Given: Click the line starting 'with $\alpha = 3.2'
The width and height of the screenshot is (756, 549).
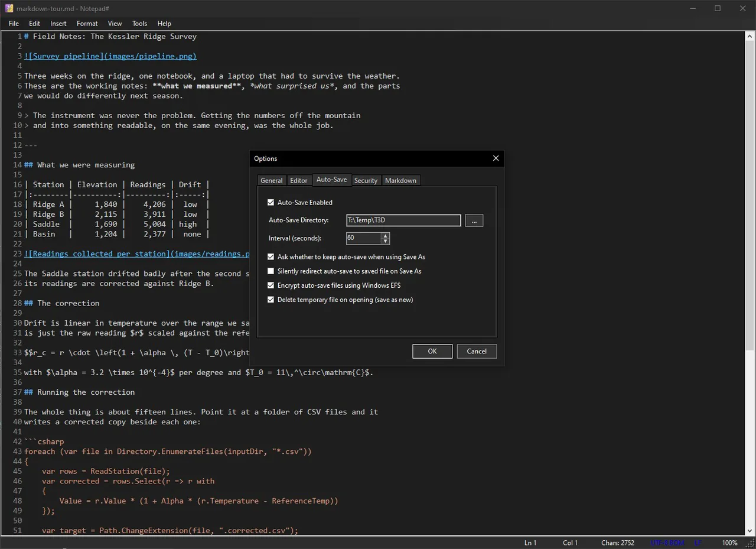Looking at the screenshot, I should 198,372.
